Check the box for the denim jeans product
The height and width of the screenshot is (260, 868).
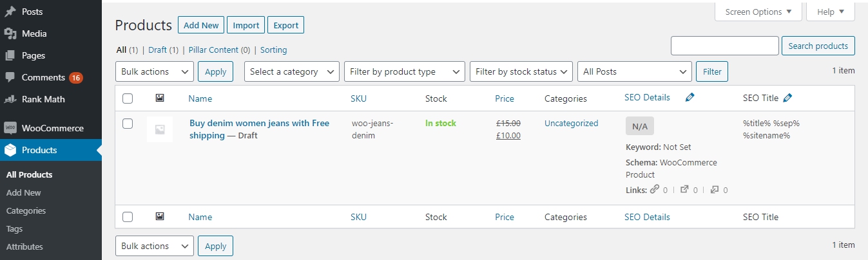coord(128,124)
